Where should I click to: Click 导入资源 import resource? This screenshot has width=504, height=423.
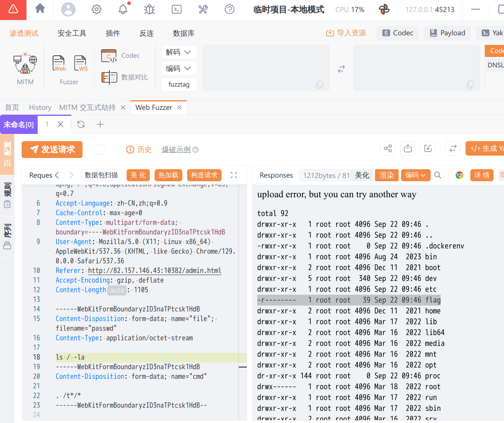pos(346,33)
